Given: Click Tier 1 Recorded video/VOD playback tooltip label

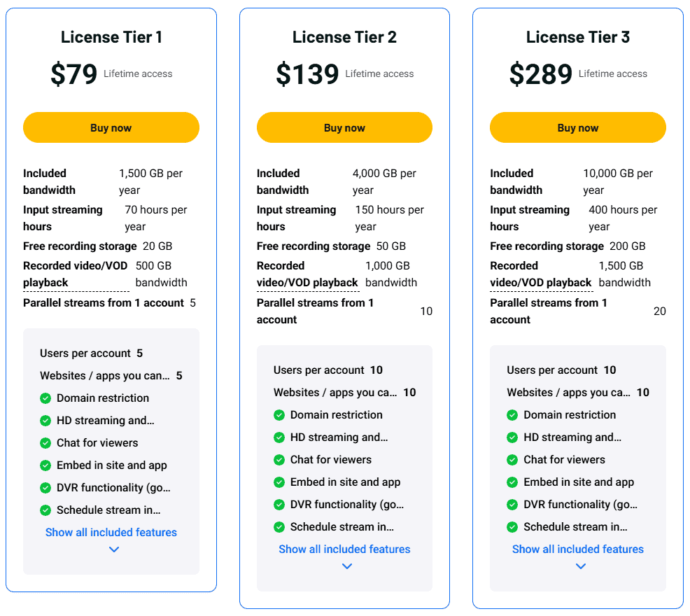Looking at the screenshot, I should [76, 274].
